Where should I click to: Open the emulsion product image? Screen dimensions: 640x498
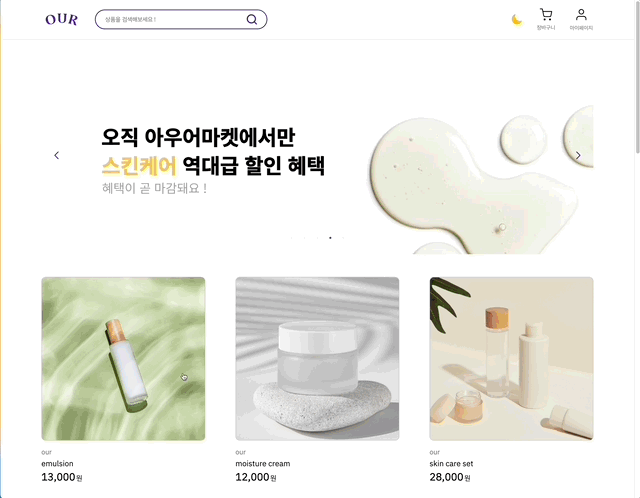coord(123,359)
